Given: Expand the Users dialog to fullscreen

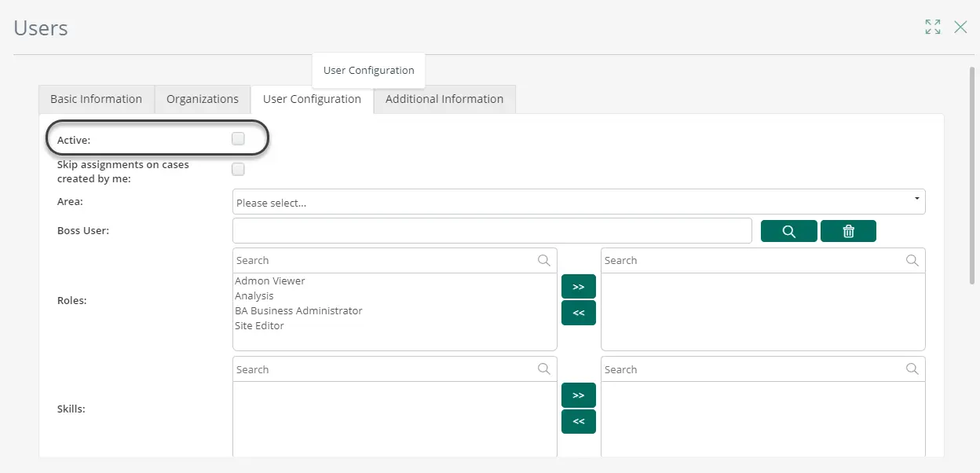Looking at the screenshot, I should click(933, 27).
